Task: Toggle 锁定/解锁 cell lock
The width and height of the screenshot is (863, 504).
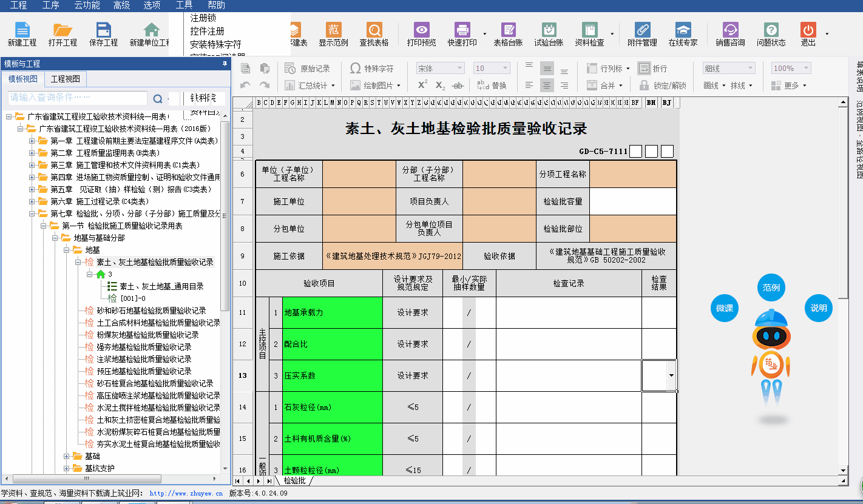Action: 663,86
